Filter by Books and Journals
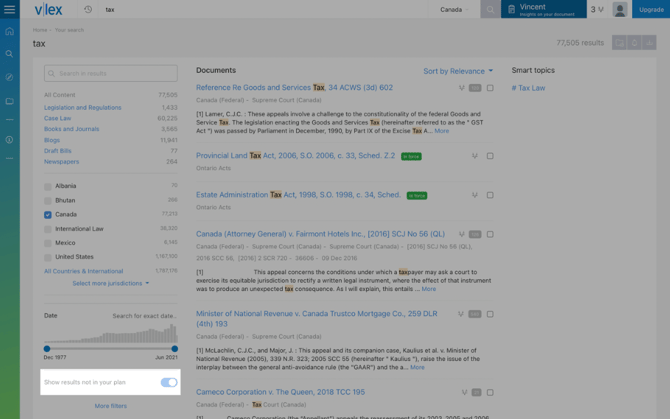Screen dimensions: 670x419 coord(71,129)
